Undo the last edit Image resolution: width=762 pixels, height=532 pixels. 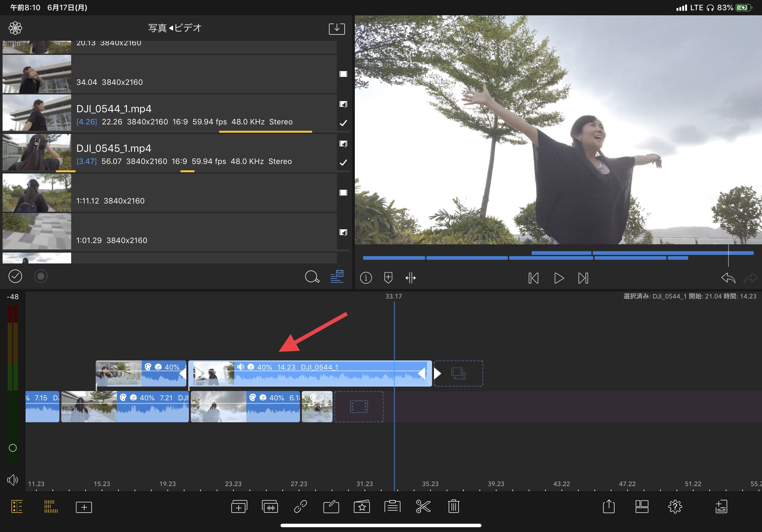tap(728, 277)
